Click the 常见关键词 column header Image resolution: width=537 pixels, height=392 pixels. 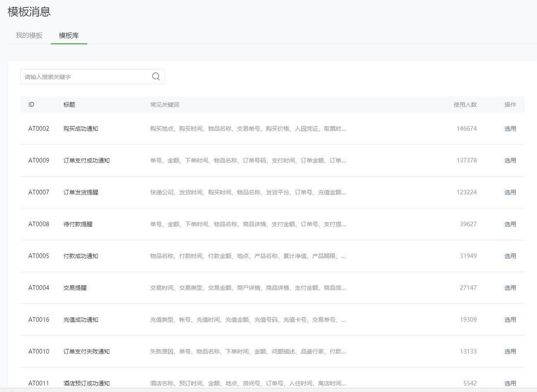165,105
